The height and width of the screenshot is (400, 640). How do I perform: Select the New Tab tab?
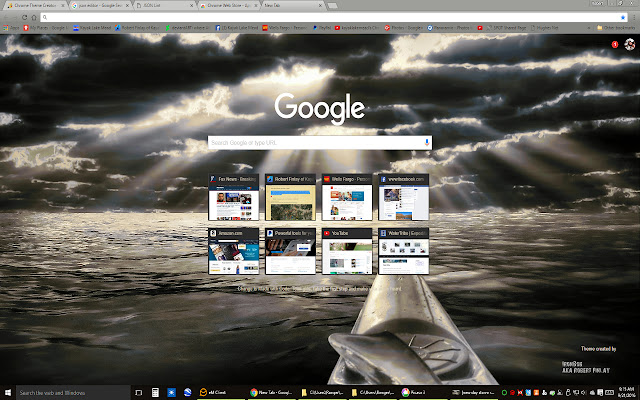tap(293, 5)
